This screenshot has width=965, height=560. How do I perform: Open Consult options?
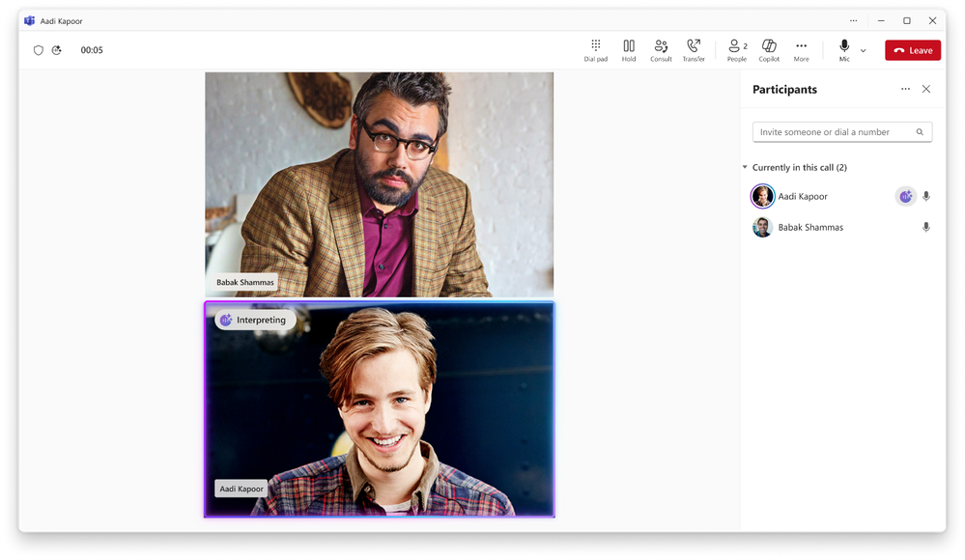tap(661, 49)
